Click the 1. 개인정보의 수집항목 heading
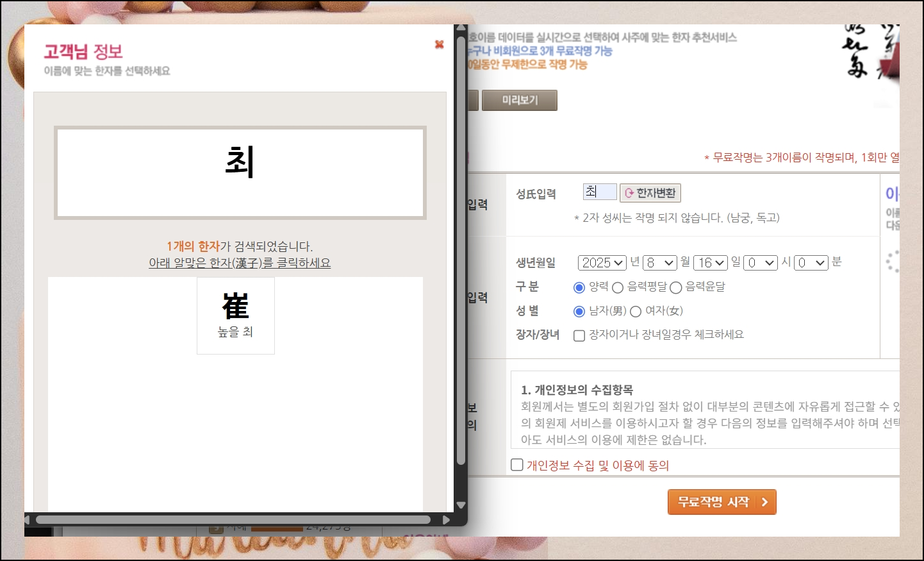Image resolution: width=924 pixels, height=561 pixels. coord(577,390)
